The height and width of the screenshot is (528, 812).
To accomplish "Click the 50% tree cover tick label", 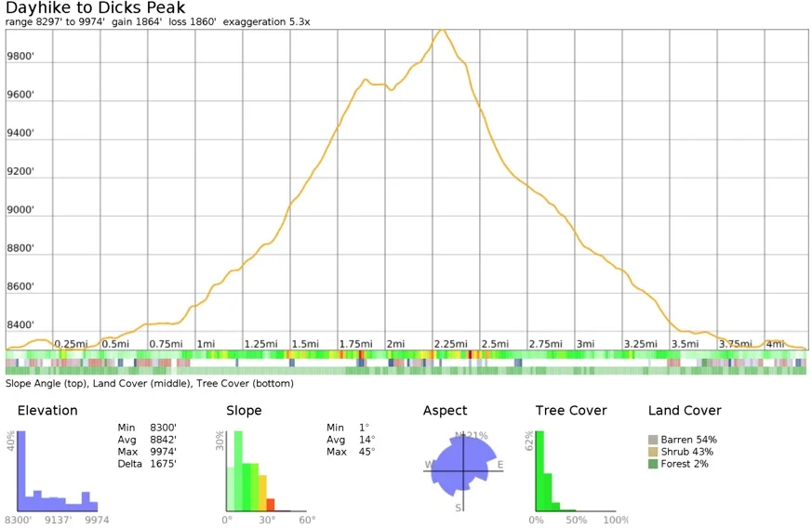I will pos(577,520).
